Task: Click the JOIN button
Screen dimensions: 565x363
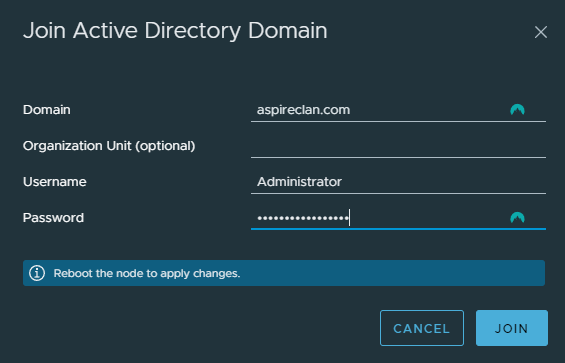Action: point(512,328)
